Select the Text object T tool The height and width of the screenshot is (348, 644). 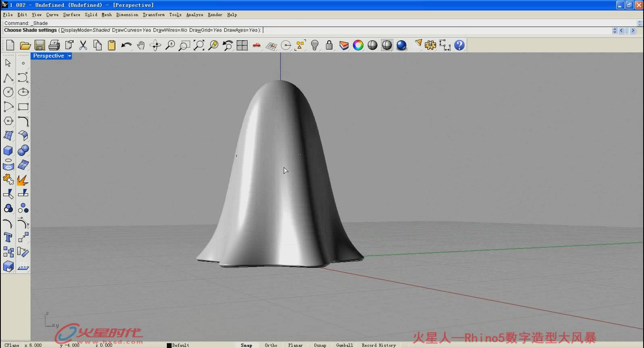[8, 237]
